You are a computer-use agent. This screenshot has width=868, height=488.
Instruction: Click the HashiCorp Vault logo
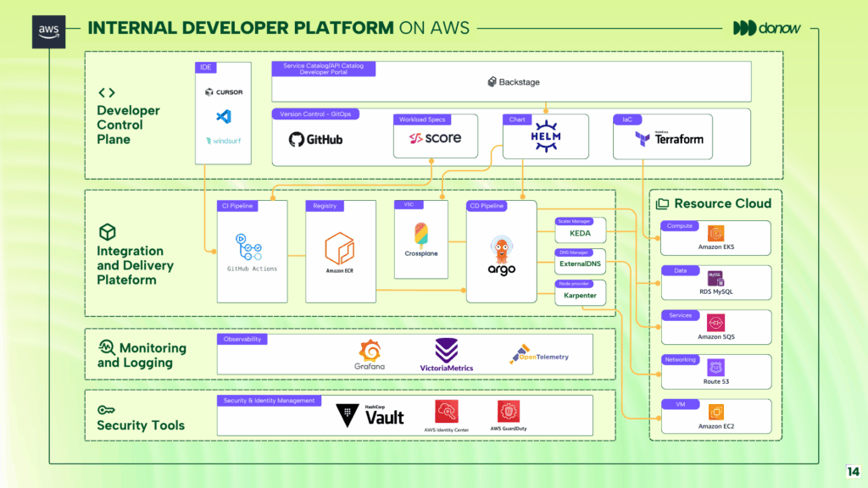point(370,415)
